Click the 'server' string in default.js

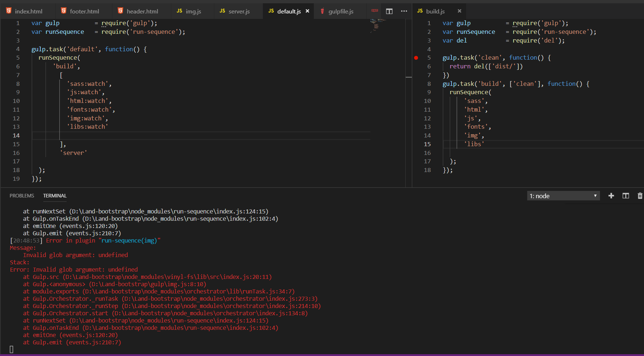[x=73, y=153]
